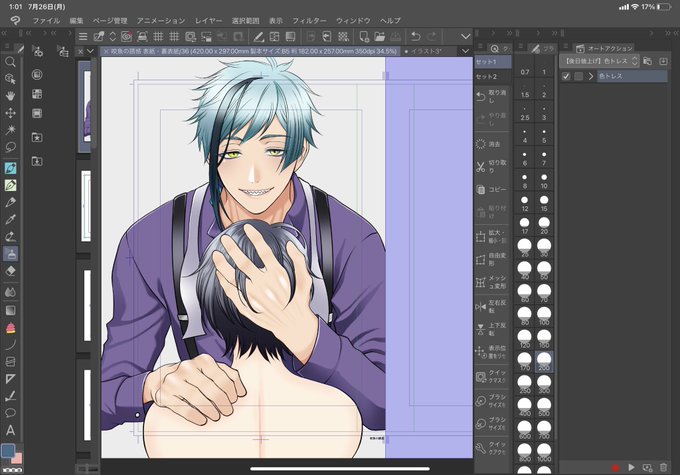Open the hamburger menu in command bar
The height and width of the screenshot is (475, 680).
click(83, 36)
